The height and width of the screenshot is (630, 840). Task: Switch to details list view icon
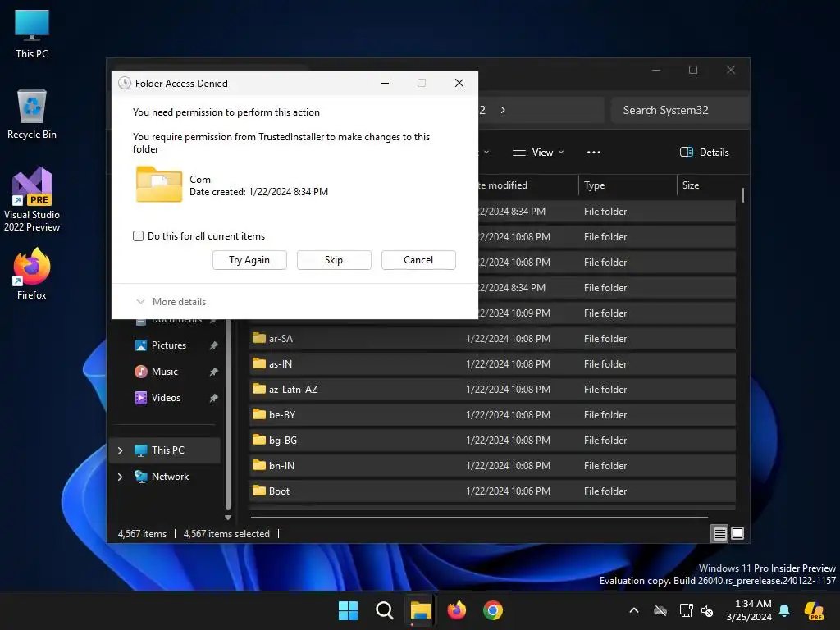click(x=720, y=533)
